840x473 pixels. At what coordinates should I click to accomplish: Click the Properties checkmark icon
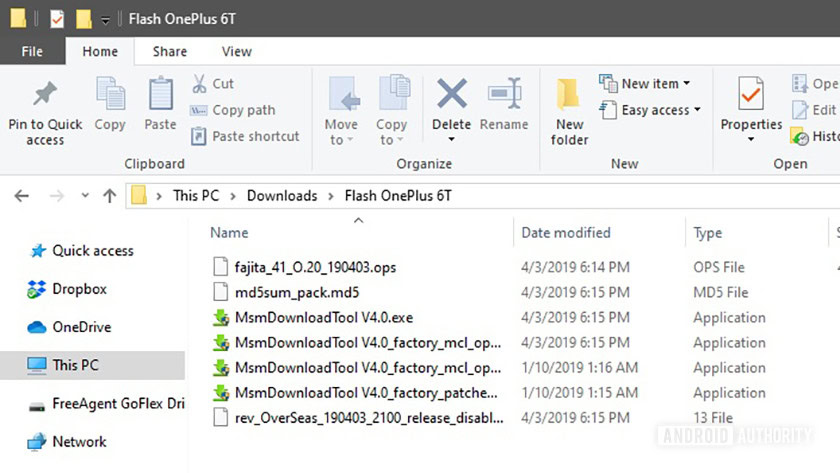tap(751, 93)
